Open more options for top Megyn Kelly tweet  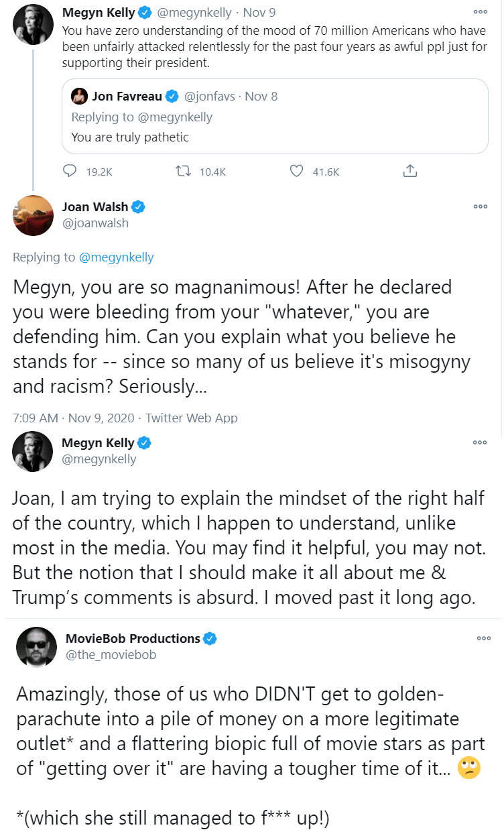coord(481,12)
